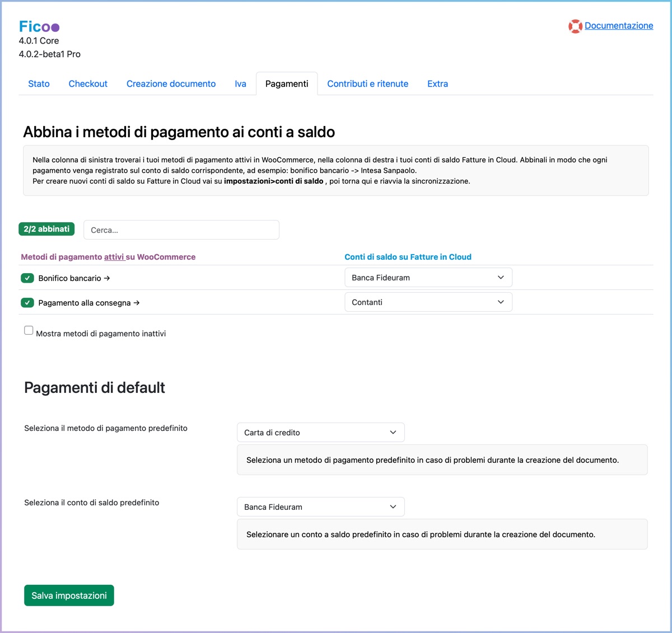The height and width of the screenshot is (633, 672).
Task: Click the lifebuoy help icon
Action: coord(575,26)
